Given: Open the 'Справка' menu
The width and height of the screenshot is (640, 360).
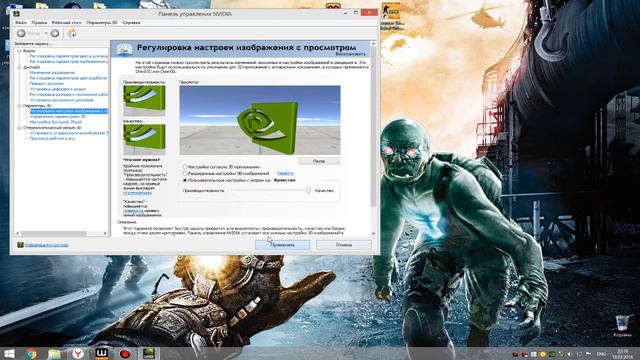Looking at the screenshot, I should click(x=131, y=22).
